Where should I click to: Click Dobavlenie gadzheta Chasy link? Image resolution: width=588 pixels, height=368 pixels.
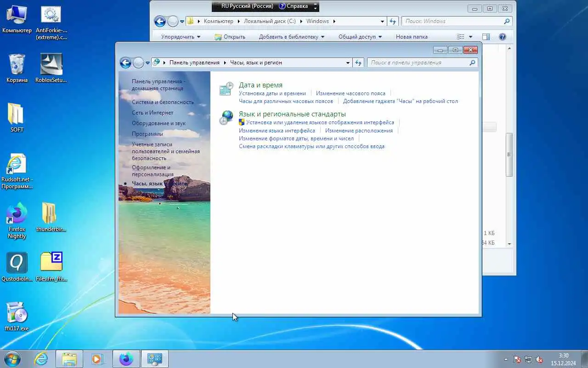click(401, 101)
